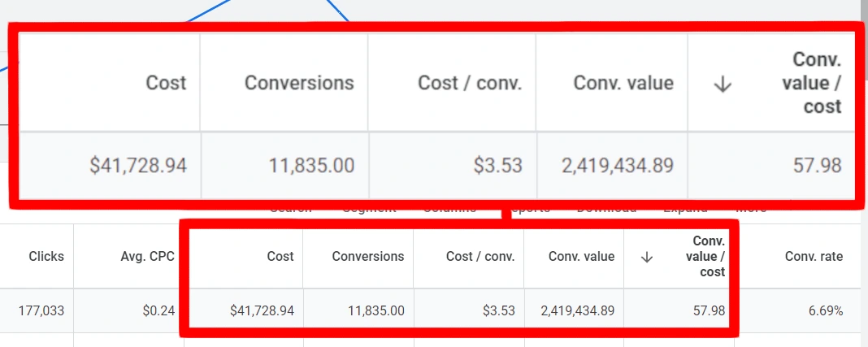The image size is (868, 347).
Task: Sort by the Conv. rate column header
Action: 814,257
